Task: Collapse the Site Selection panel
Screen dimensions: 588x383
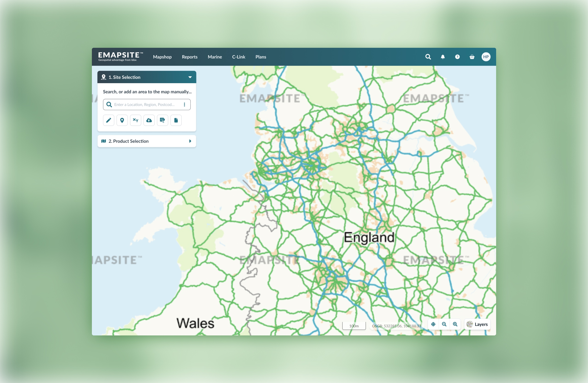Action: click(x=190, y=77)
